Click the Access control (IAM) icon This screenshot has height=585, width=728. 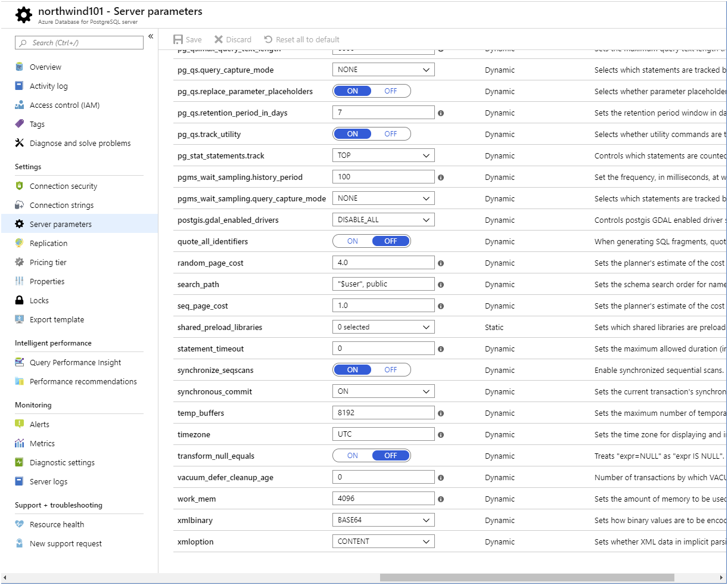point(20,105)
